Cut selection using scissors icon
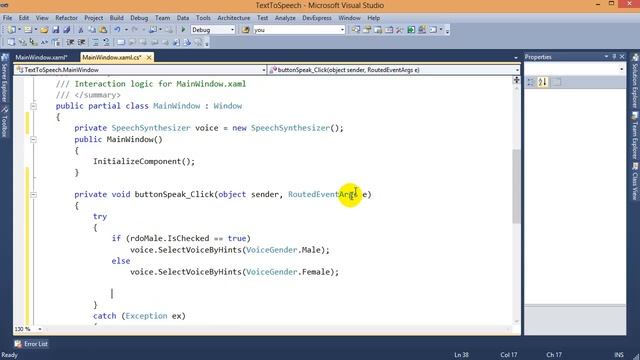640x360 pixels. click(81, 30)
